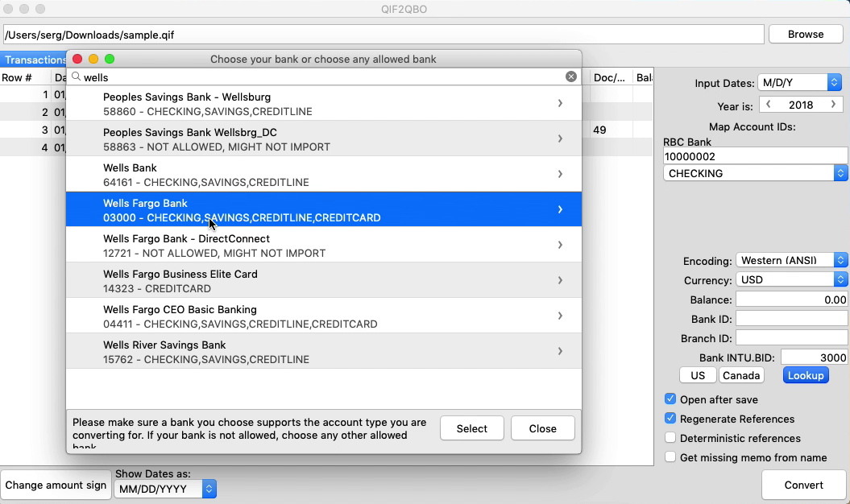Maximize bank chooser with green button

tap(110, 59)
